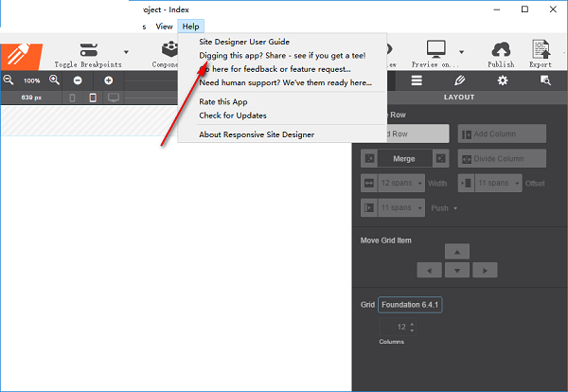Select the phone device breakpoint
568x392 pixels.
click(x=72, y=98)
